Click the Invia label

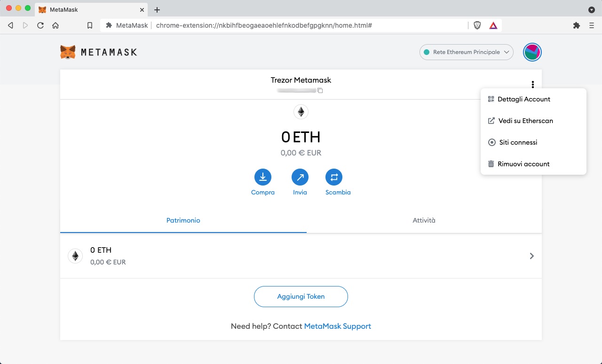point(300,192)
